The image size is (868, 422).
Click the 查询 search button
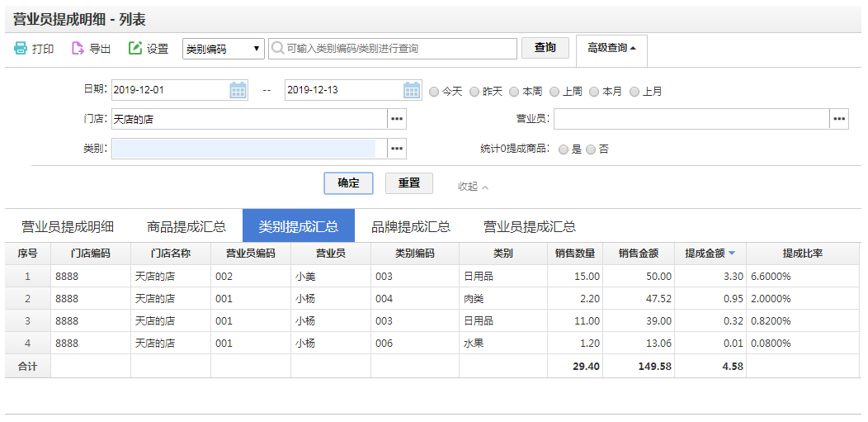(x=545, y=48)
